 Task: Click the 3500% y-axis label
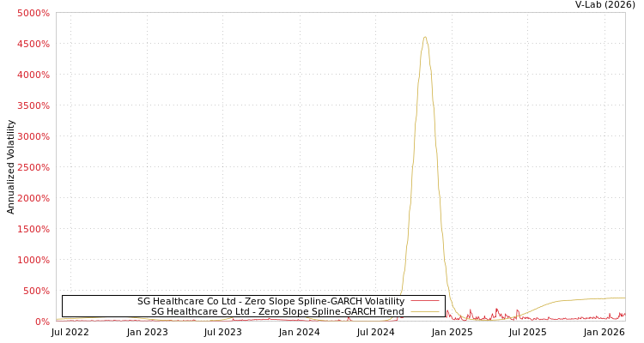coord(33,105)
